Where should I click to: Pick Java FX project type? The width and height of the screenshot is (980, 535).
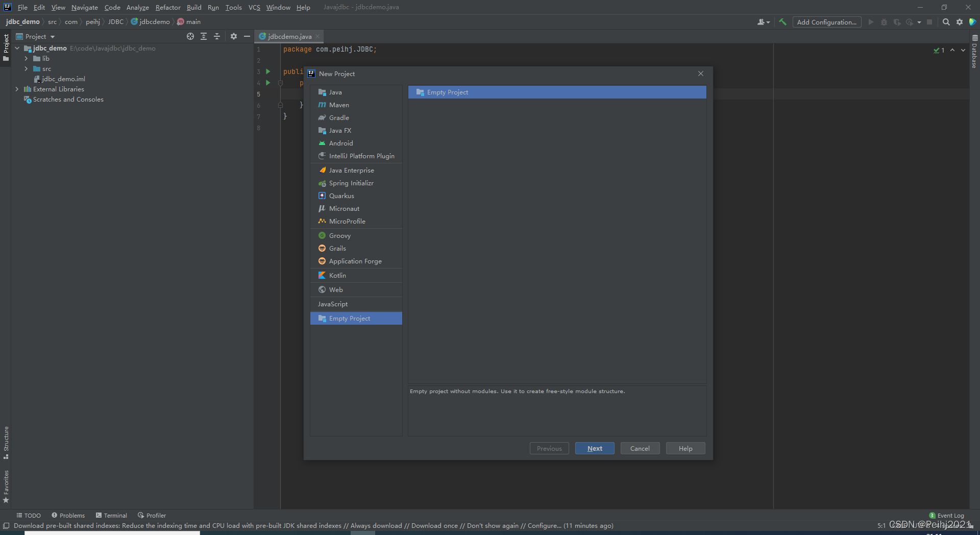click(356, 130)
